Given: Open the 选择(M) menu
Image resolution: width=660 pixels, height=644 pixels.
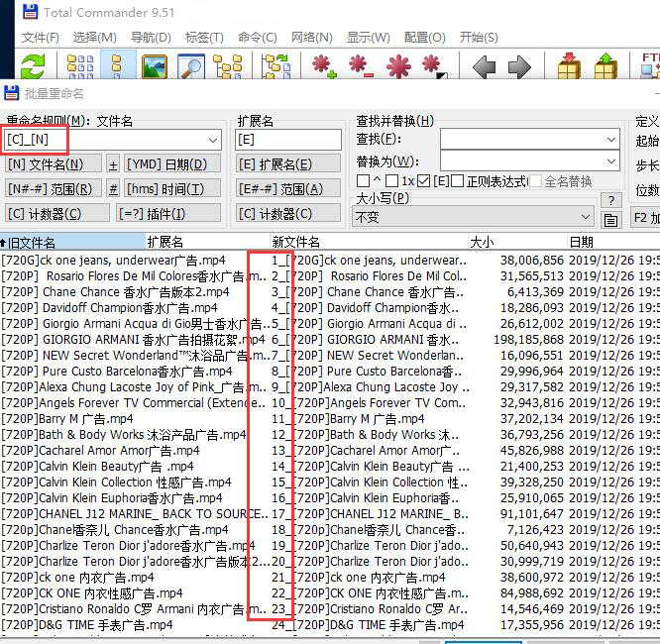Looking at the screenshot, I should pyautogui.click(x=94, y=37).
